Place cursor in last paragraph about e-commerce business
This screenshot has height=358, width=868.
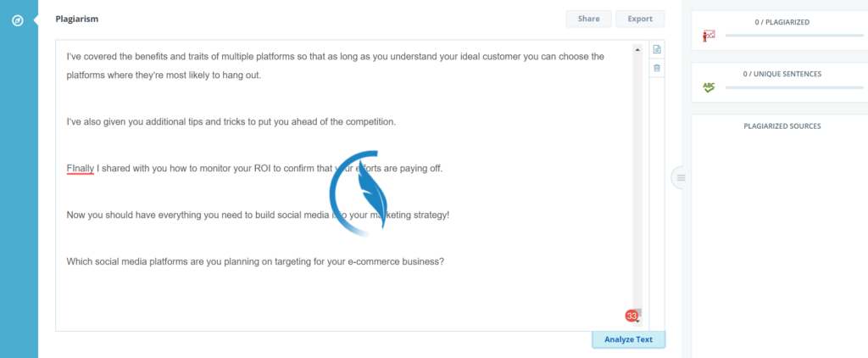point(255,261)
